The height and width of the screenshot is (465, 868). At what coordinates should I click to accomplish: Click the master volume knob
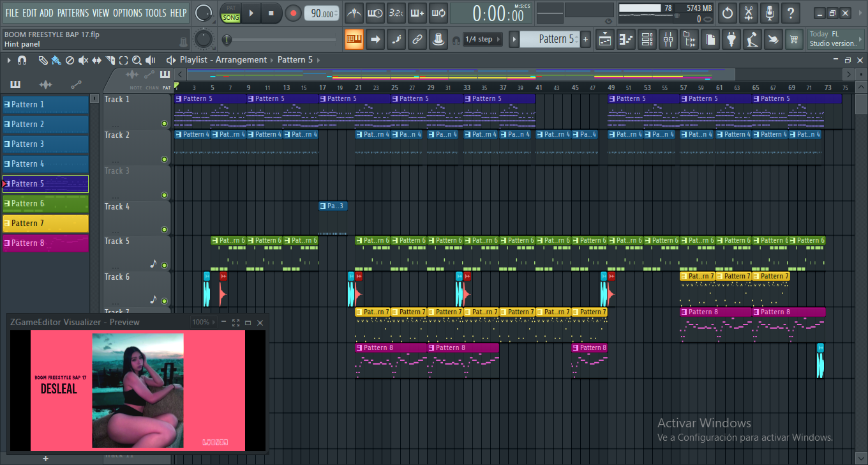[204, 13]
